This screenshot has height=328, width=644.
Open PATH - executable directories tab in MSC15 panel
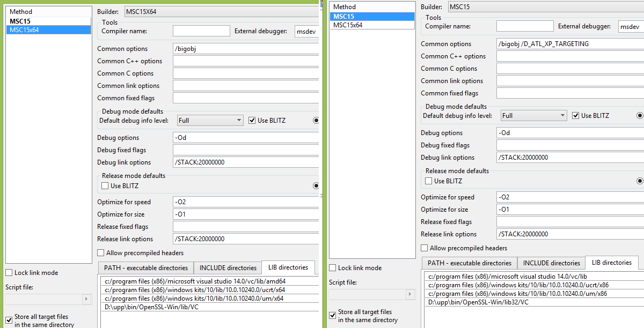(x=470, y=263)
